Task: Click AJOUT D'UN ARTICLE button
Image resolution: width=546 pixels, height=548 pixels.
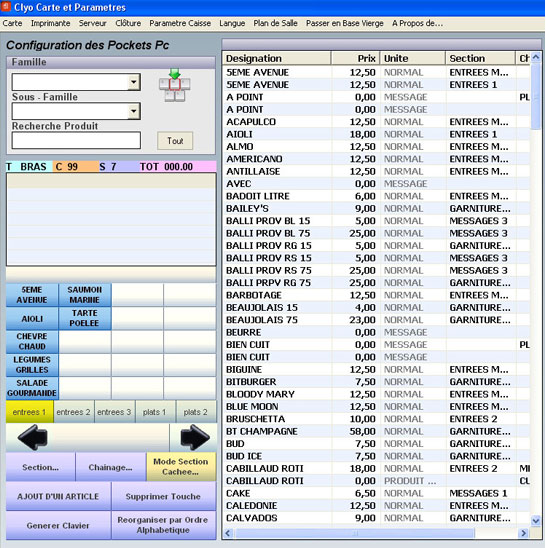Action: (x=58, y=496)
